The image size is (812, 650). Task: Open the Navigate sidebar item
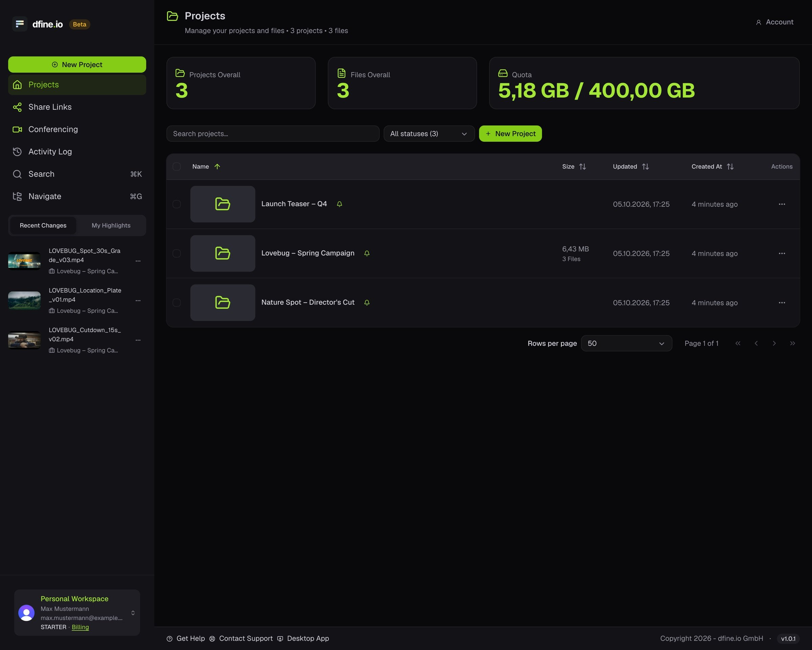(x=77, y=196)
